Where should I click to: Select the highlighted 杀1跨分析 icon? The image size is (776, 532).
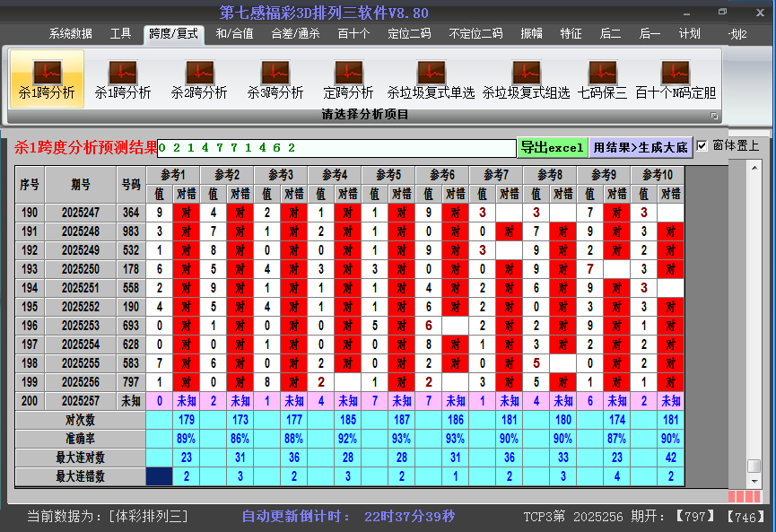click(x=47, y=79)
